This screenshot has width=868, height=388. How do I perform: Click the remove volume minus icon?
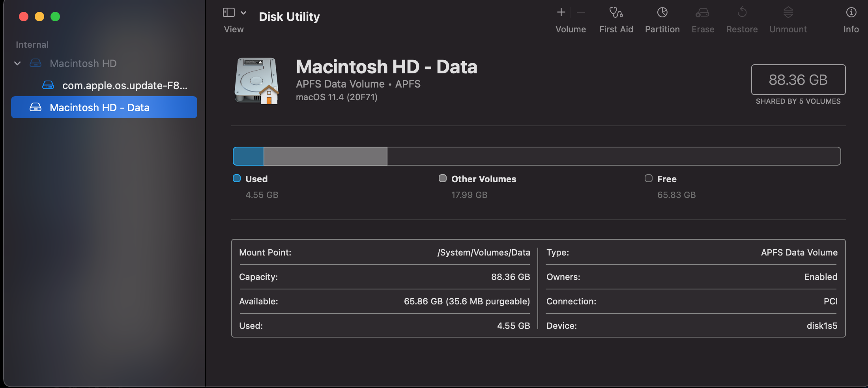coord(581,13)
